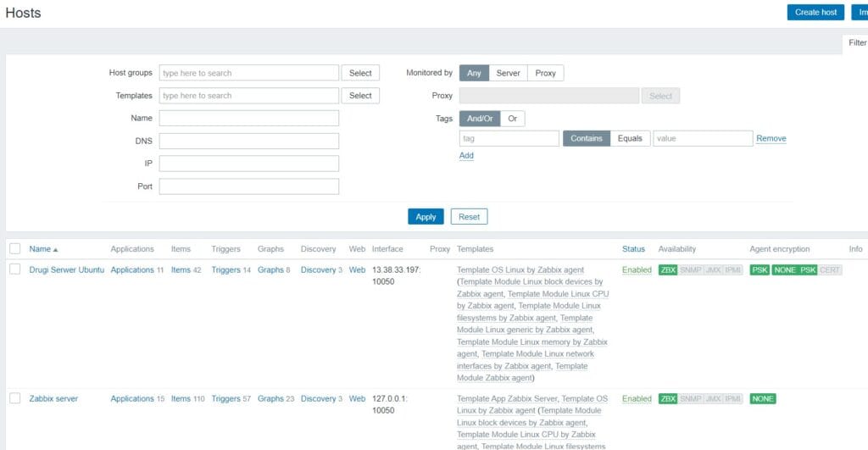Click Select next to Host groups

[360, 73]
